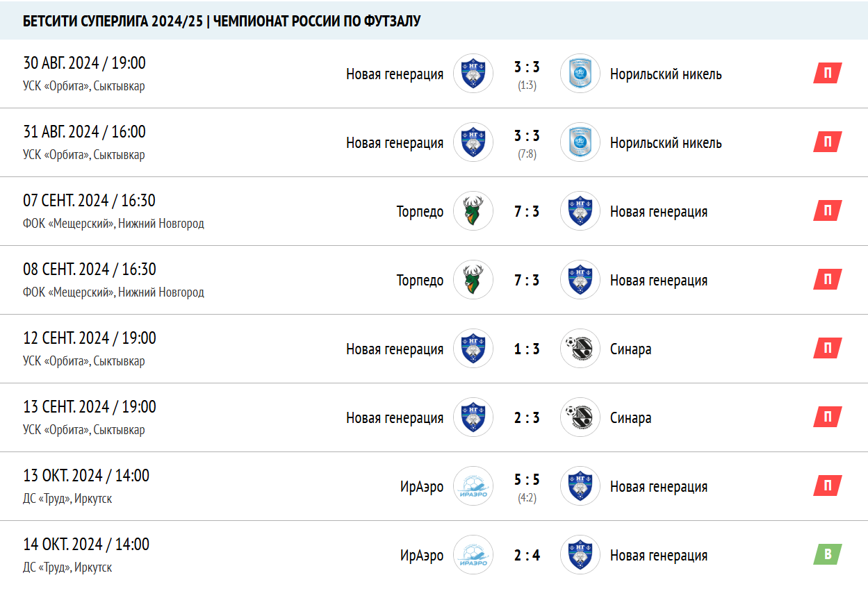868x589 pixels.
Task: Open 2 : 4 score of 14 Oct match
Action: [x=527, y=555]
